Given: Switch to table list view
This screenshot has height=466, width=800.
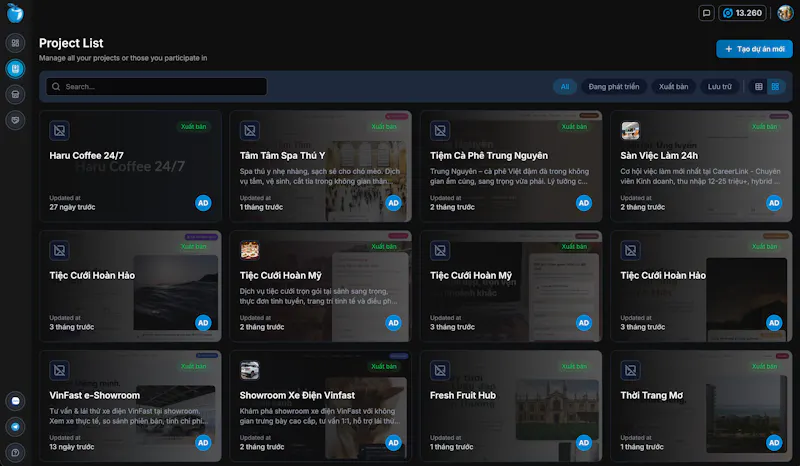Looking at the screenshot, I should coord(759,87).
